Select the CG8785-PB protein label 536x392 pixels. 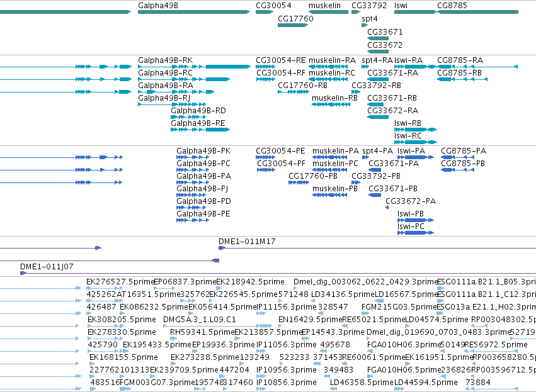click(463, 163)
